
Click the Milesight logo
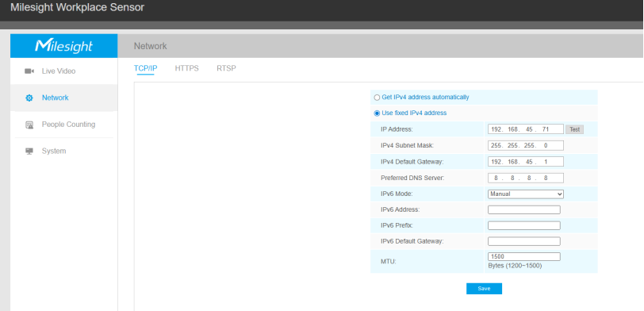(63, 46)
